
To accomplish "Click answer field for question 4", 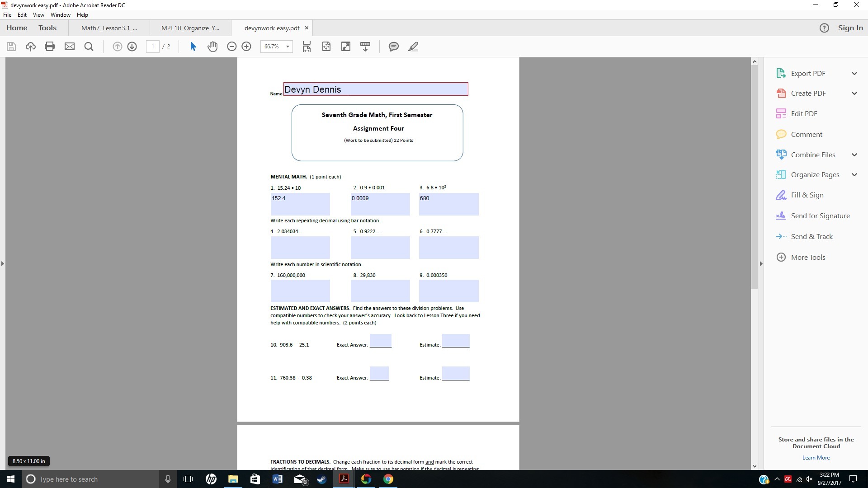I will coord(300,248).
